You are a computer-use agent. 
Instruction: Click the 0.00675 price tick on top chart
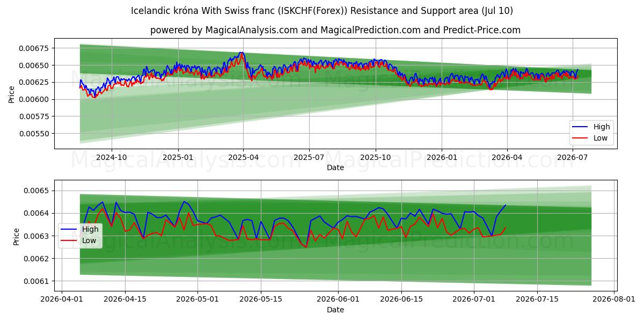pos(33,48)
